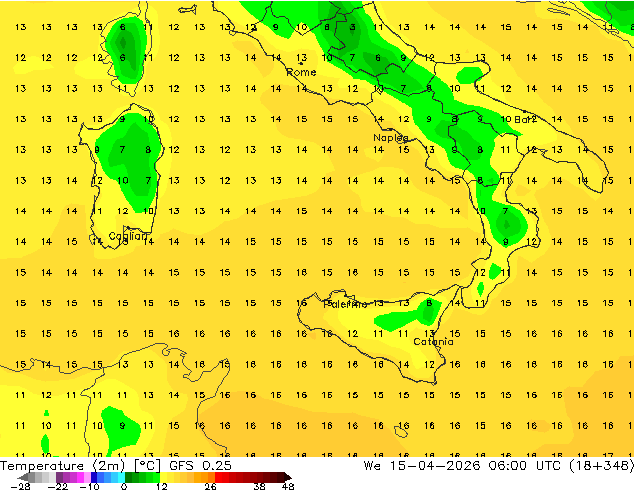This screenshot has height=490, width=634.
Task: Click the '(18+348)' forecast run text
Action: (x=601, y=466)
